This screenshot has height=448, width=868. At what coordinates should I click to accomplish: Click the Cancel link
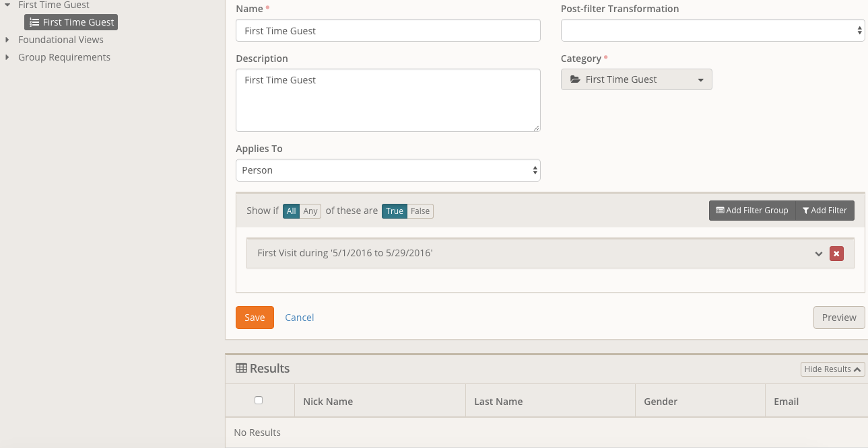[300, 318]
